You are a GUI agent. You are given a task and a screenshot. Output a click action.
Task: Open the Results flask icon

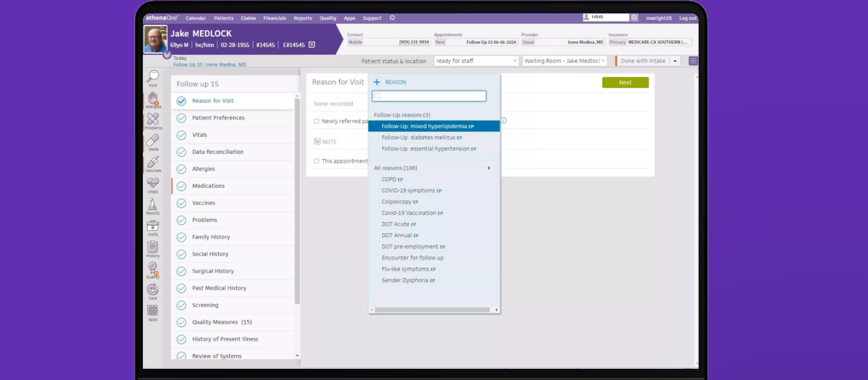(x=152, y=205)
